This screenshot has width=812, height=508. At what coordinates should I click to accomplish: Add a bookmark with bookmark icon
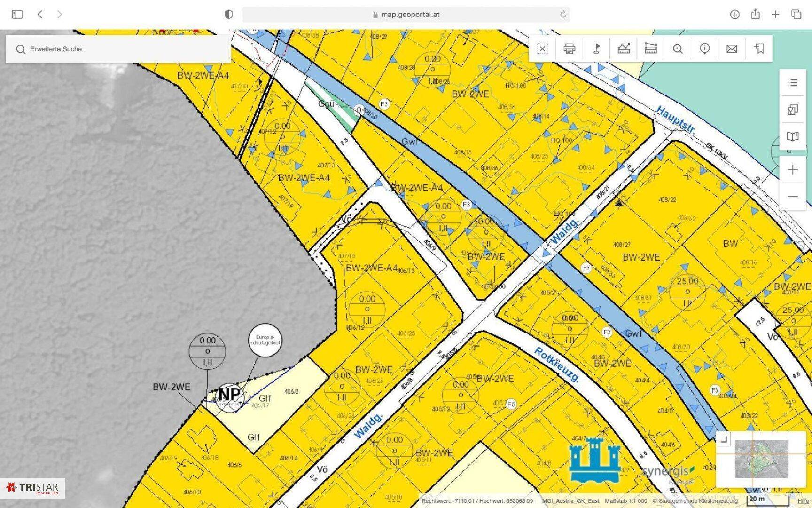(759, 48)
